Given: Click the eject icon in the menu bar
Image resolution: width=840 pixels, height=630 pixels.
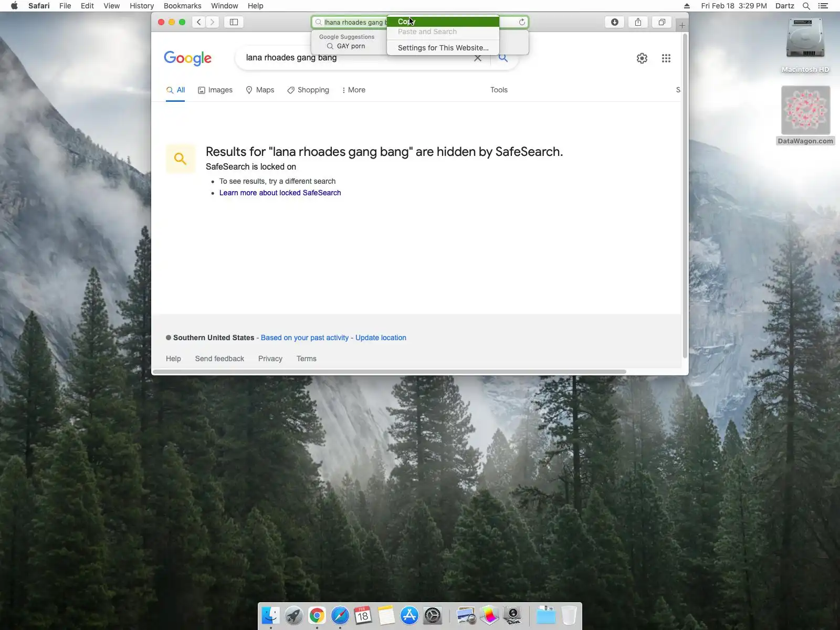Looking at the screenshot, I should point(687,6).
